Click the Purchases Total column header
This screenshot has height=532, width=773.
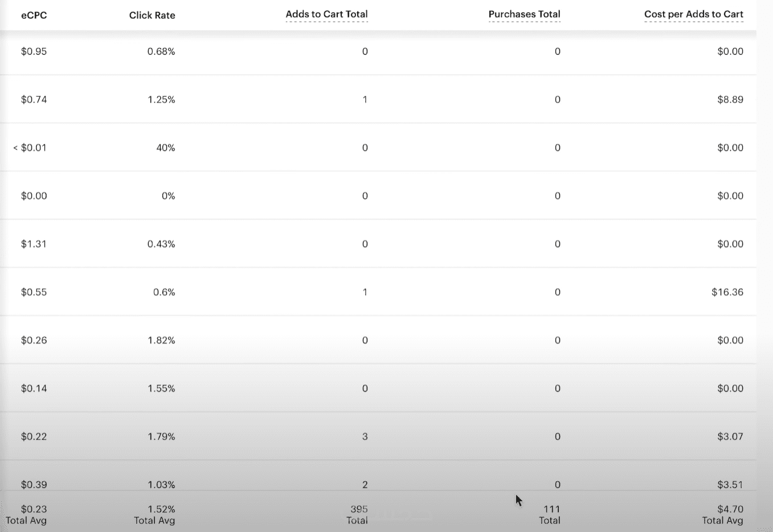(524, 14)
